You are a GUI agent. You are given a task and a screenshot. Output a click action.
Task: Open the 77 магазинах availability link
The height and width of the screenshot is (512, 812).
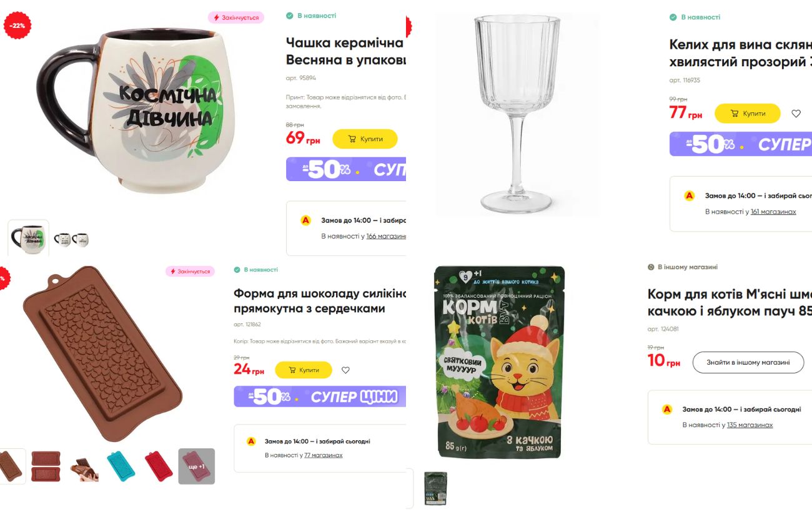point(323,455)
